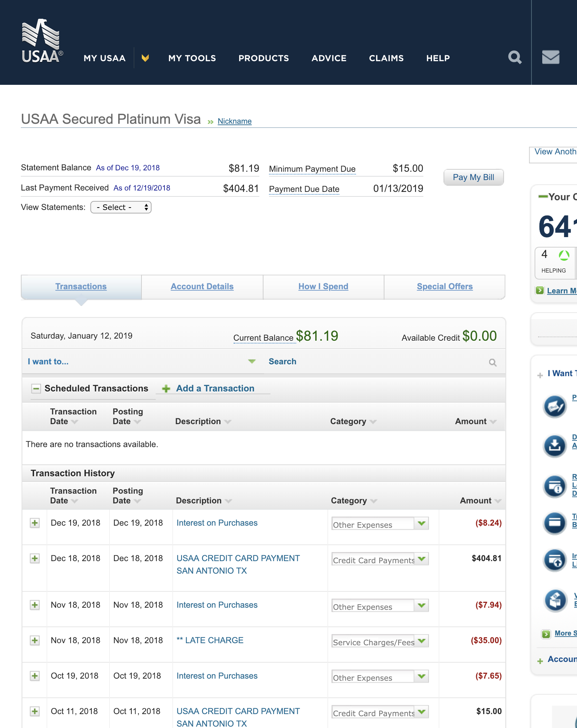Click the green plus Add Transaction icon
This screenshot has width=577, height=728.
pyautogui.click(x=166, y=389)
